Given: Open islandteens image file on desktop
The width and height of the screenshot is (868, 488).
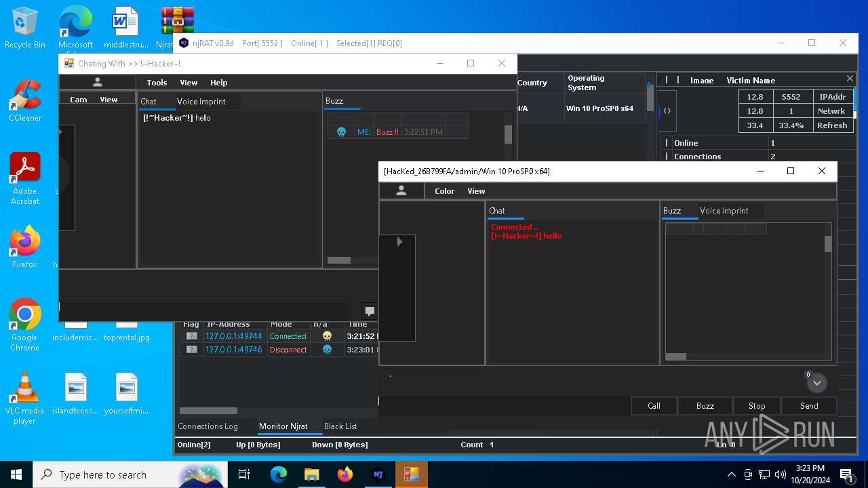Looking at the screenshot, I should click(75, 393).
